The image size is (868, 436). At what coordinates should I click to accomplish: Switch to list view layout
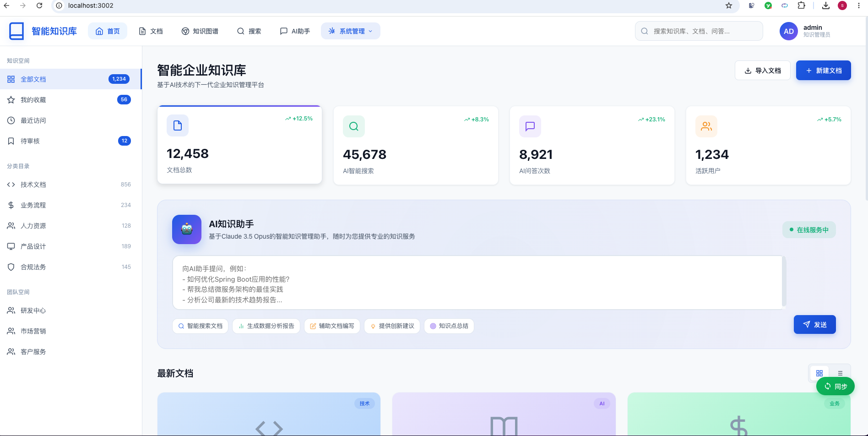click(x=840, y=373)
